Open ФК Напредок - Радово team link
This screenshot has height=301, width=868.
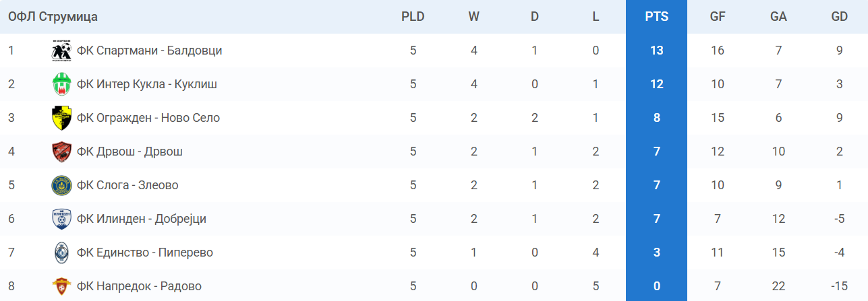(x=139, y=286)
